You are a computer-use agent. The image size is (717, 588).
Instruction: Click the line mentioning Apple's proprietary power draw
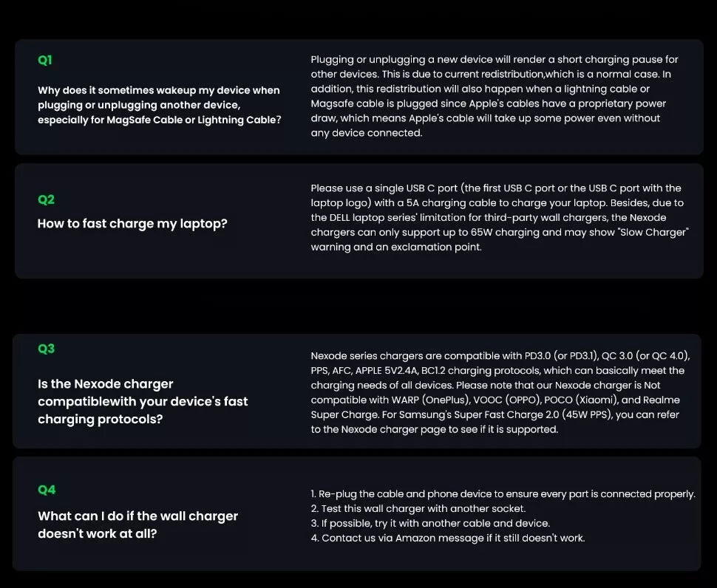(489, 103)
